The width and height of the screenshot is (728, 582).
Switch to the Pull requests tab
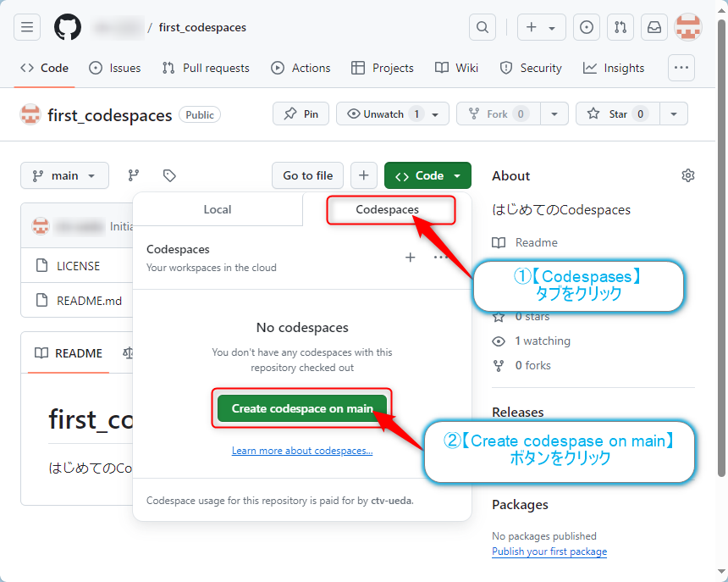206,68
